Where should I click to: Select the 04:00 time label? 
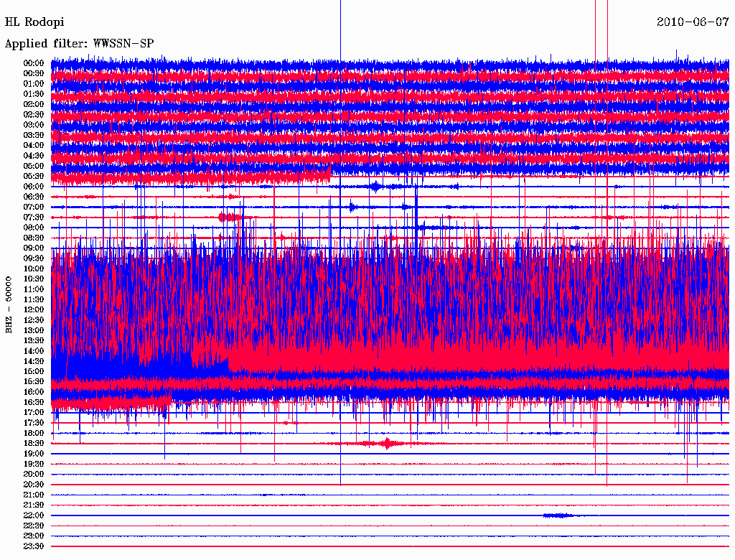34,146
